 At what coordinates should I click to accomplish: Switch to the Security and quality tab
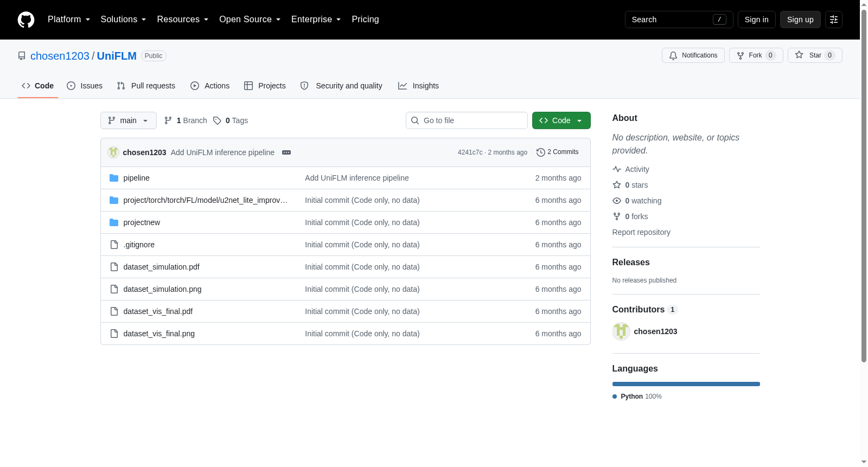[341, 86]
